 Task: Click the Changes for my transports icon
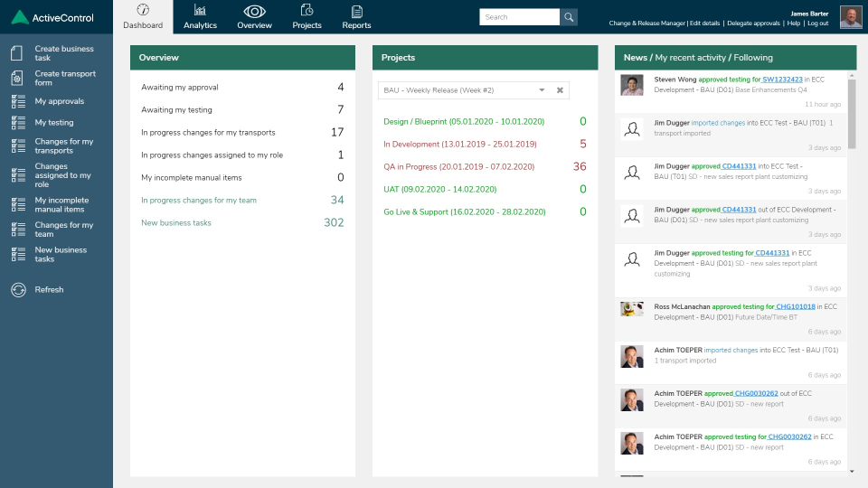pos(18,146)
